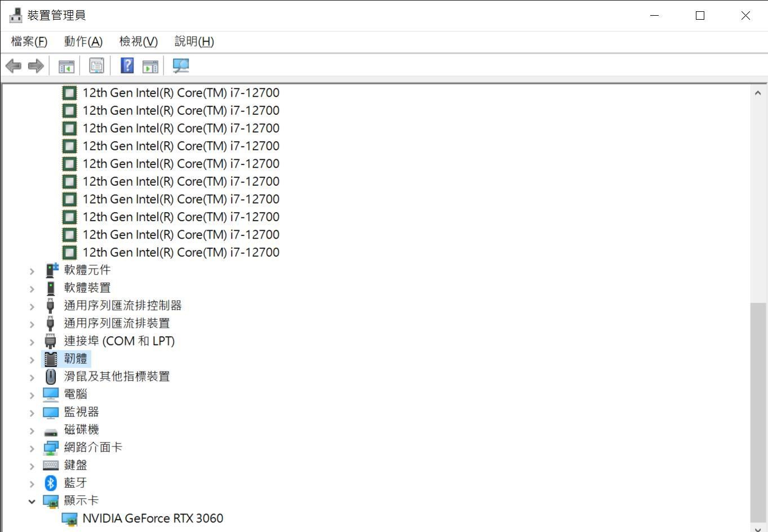
Task: Click the 網路介面卡 network adapter icon
Action: coord(51,448)
